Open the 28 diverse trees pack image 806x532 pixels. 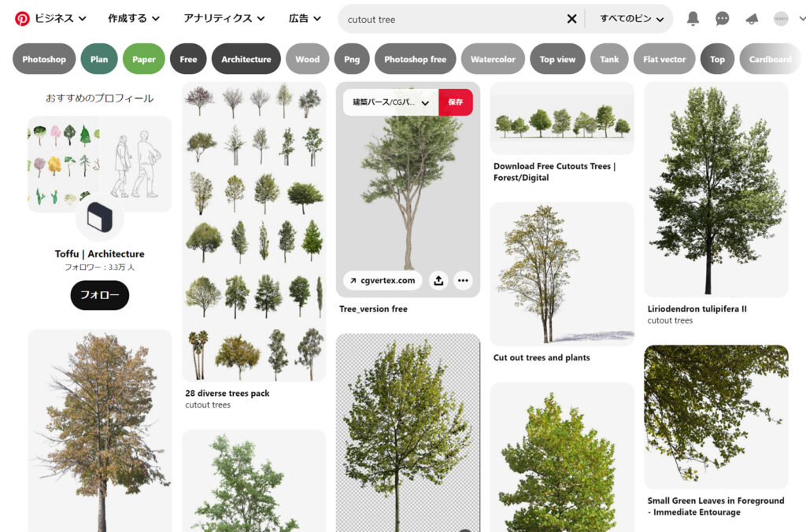[254, 232]
